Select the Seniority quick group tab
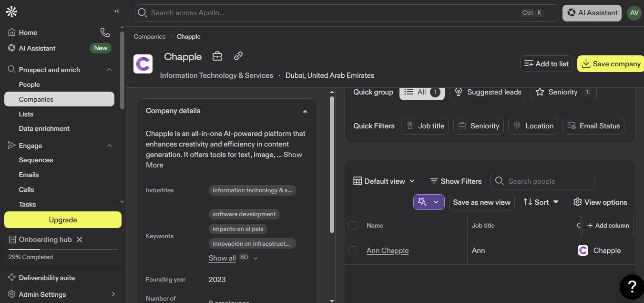Image resolution: width=644 pixels, height=303 pixels. pyautogui.click(x=563, y=92)
